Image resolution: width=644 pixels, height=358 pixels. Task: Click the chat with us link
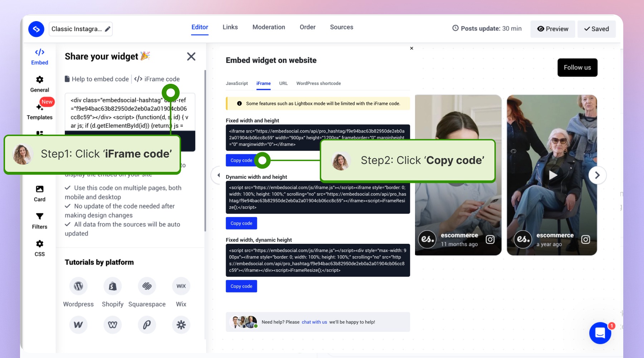click(314, 322)
